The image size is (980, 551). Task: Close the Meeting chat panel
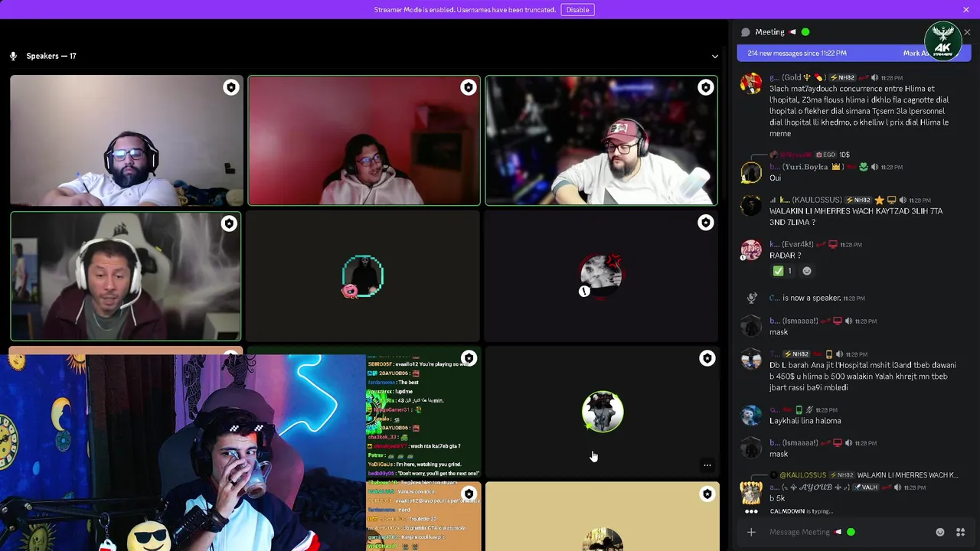pos(967,32)
